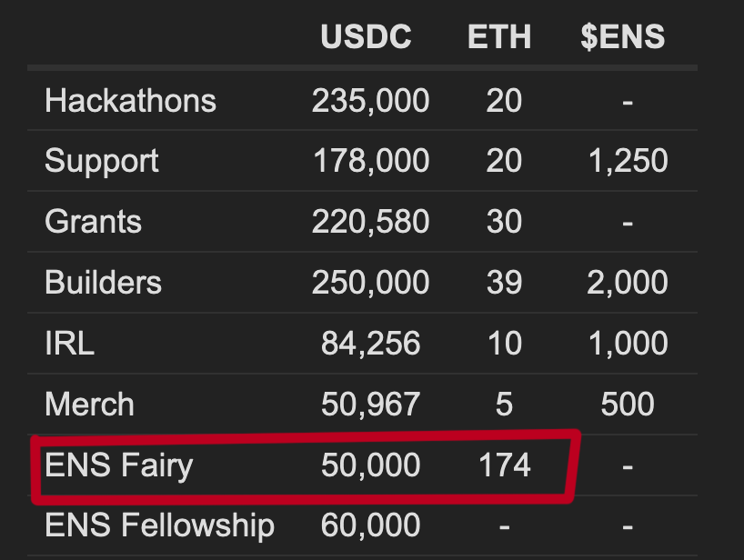
Task: Select the highlighted ENS Fairy label
Action: coord(118,465)
